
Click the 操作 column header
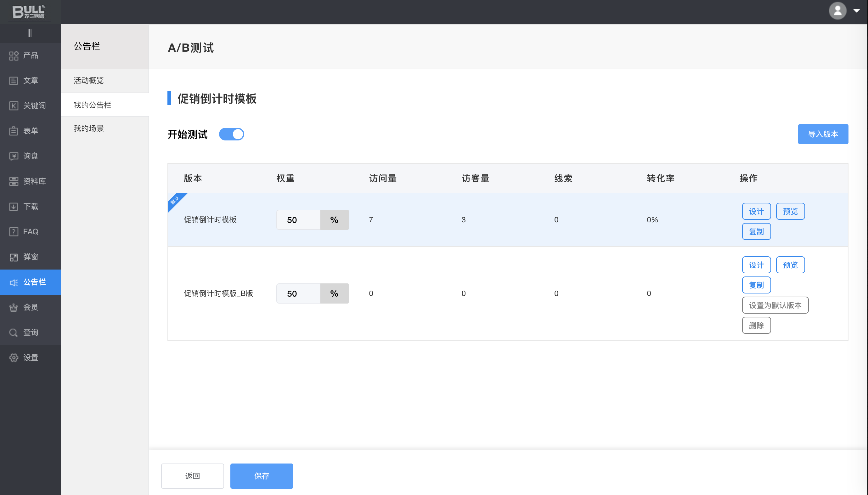(748, 179)
